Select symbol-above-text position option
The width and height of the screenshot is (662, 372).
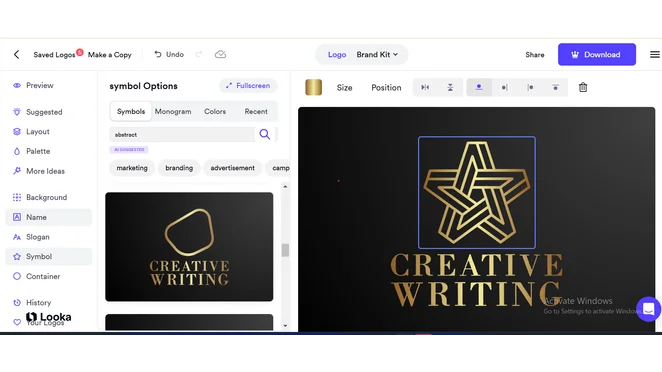point(479,87)
